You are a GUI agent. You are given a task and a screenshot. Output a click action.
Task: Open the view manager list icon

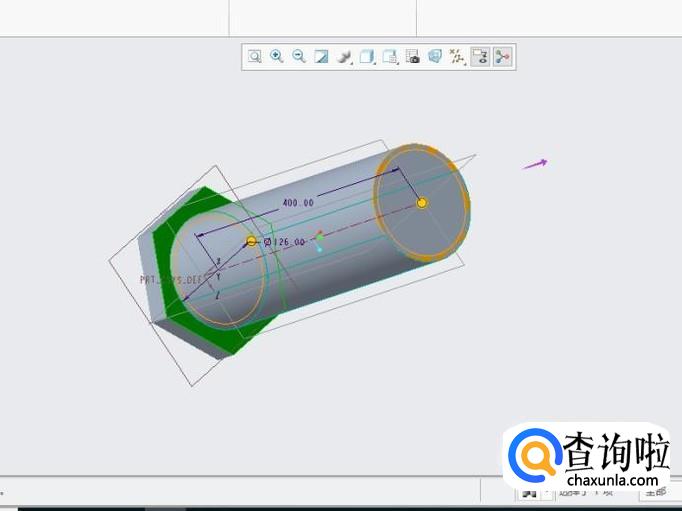(390, 57)
